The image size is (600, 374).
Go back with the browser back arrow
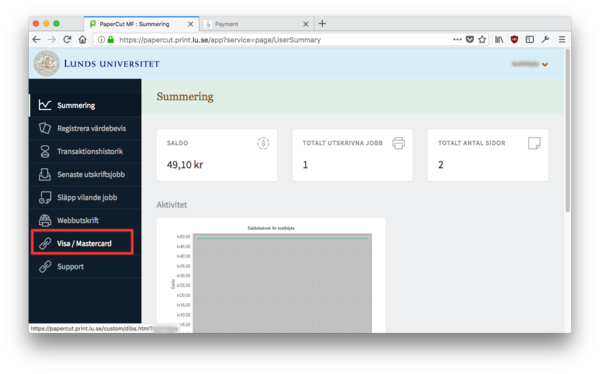[x=36, y=39]
